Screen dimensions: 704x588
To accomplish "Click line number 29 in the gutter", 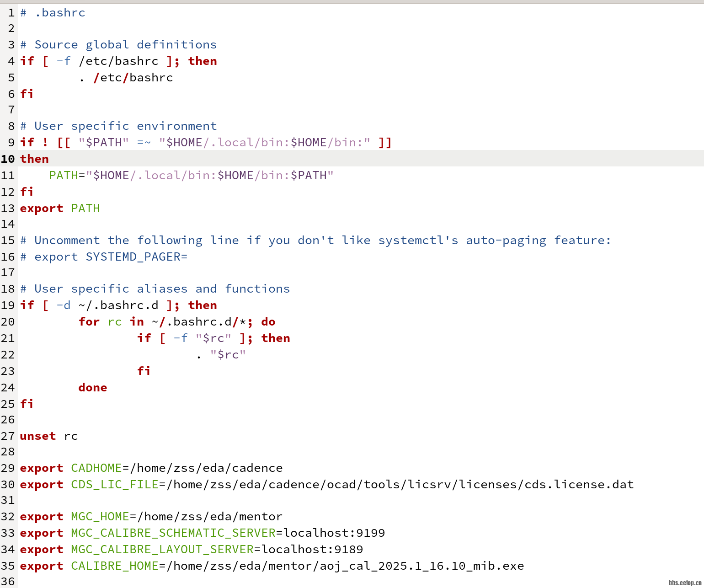I will (x=8, y=468).
